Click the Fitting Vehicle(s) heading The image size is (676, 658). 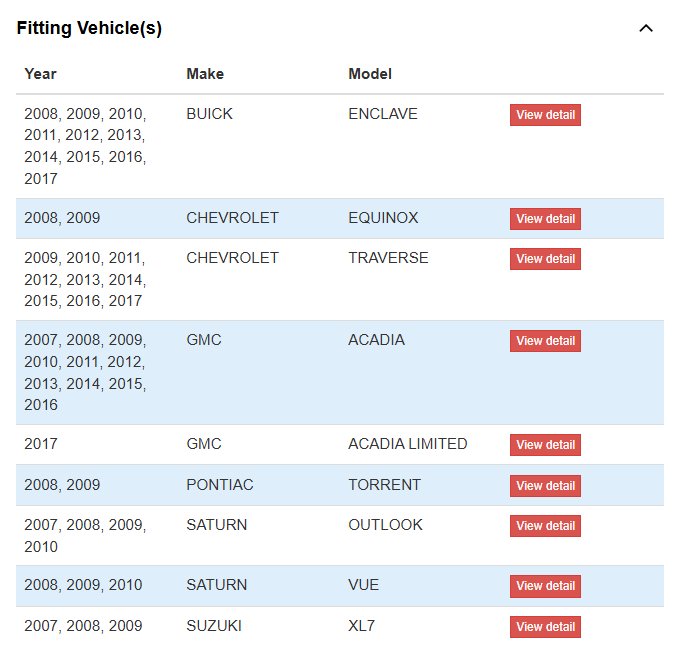point(89,28)
